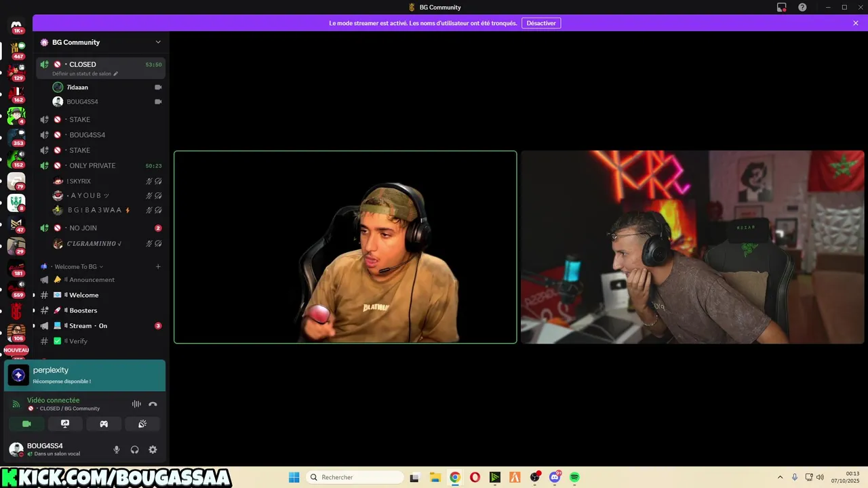Deactivate streamer mode via Désactiver button
Image resolution: width=868 pixels, height=488 pixels.
point(541,23)
